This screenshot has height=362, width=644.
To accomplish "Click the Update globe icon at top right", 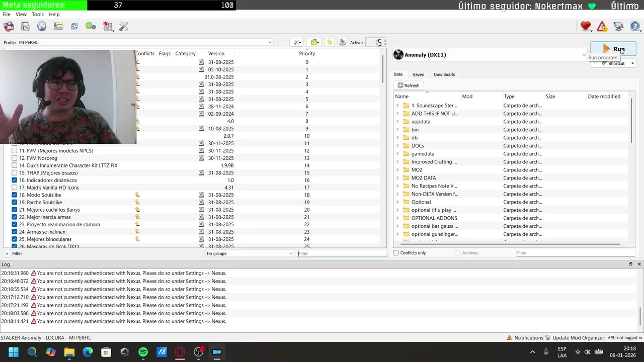I will click(x=618, y=26).
